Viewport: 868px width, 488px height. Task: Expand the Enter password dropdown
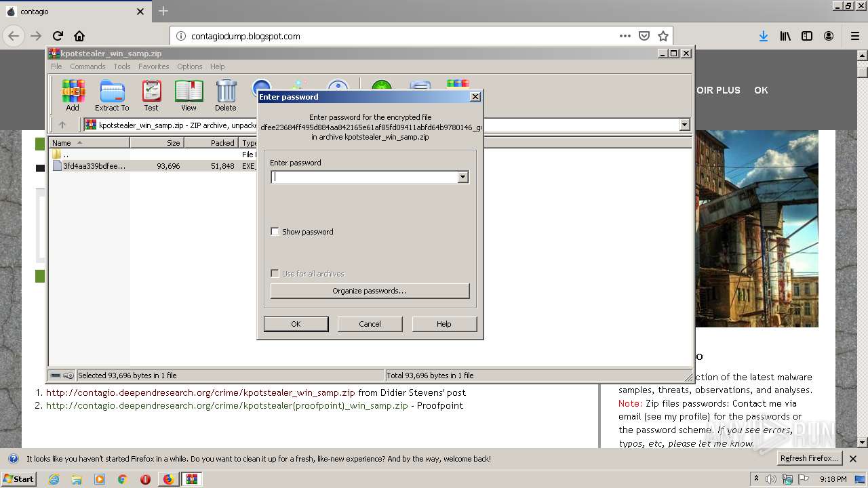462,177
